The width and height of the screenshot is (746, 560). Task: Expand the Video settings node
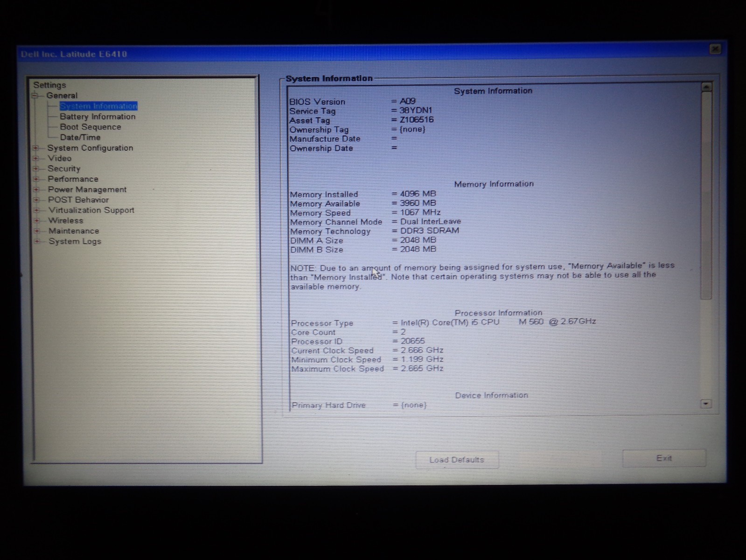click(x=35, y=158)
